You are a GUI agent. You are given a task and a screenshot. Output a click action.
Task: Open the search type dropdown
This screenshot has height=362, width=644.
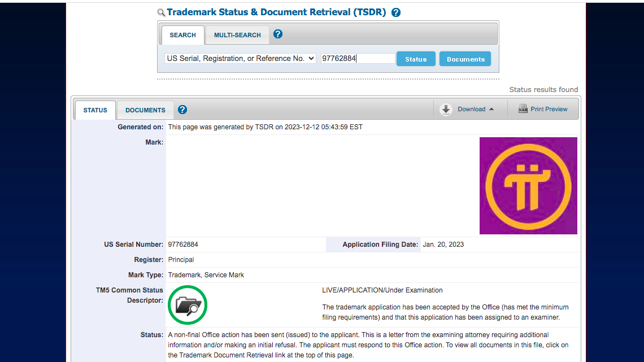coord(240,59)
